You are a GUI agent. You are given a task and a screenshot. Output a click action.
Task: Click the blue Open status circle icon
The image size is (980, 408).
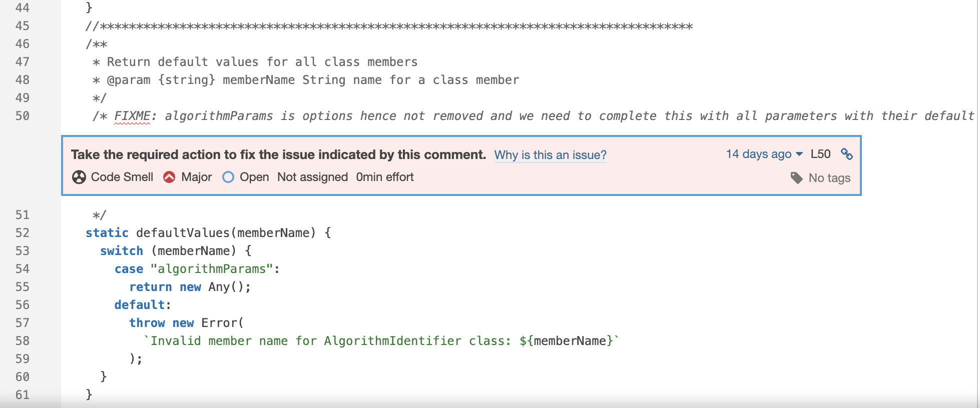[x=228, y=176]
